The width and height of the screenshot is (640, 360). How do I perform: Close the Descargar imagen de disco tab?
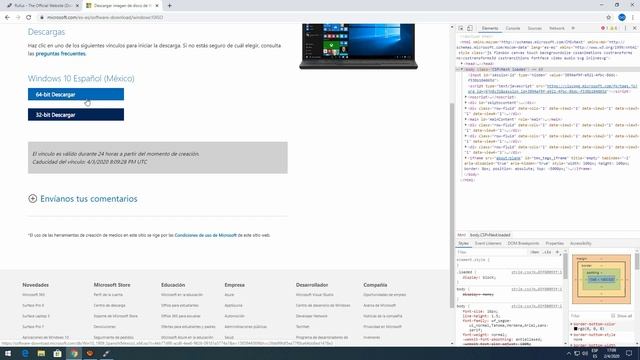tap(157, 6)
